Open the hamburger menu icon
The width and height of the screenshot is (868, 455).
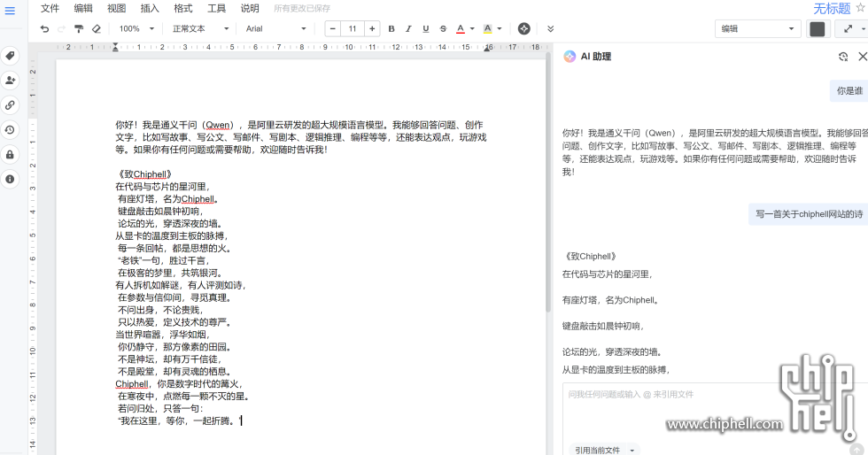(10, 11)
